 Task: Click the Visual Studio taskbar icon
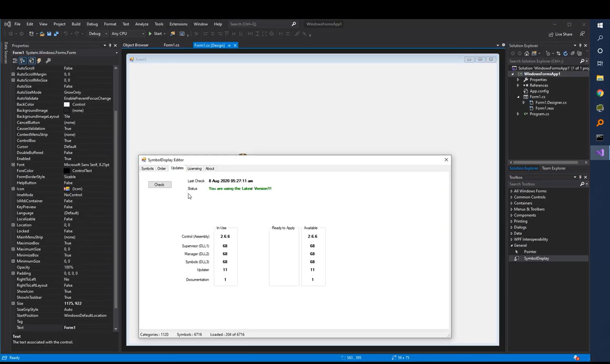pos(600,153)
